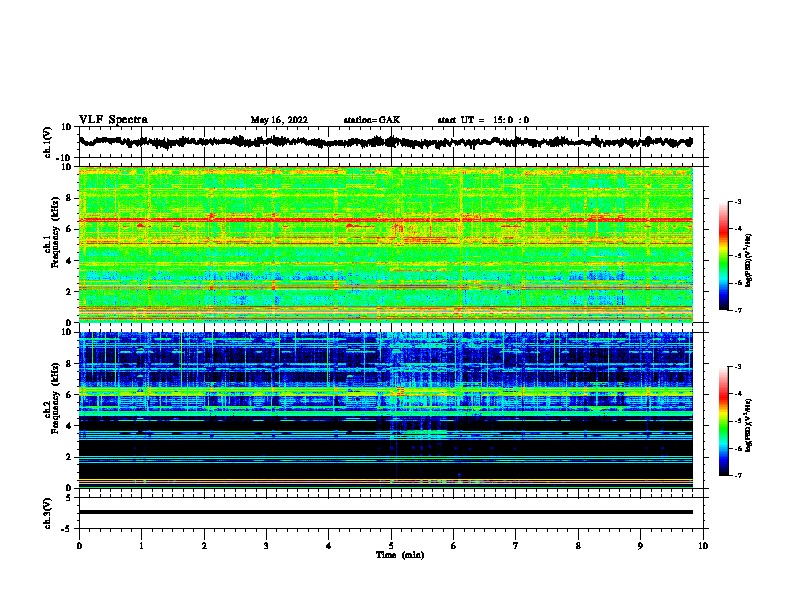Click the flat black ch.3(V) trace
The width and height of the screenshot is (792, 612).
coord(385,512)
